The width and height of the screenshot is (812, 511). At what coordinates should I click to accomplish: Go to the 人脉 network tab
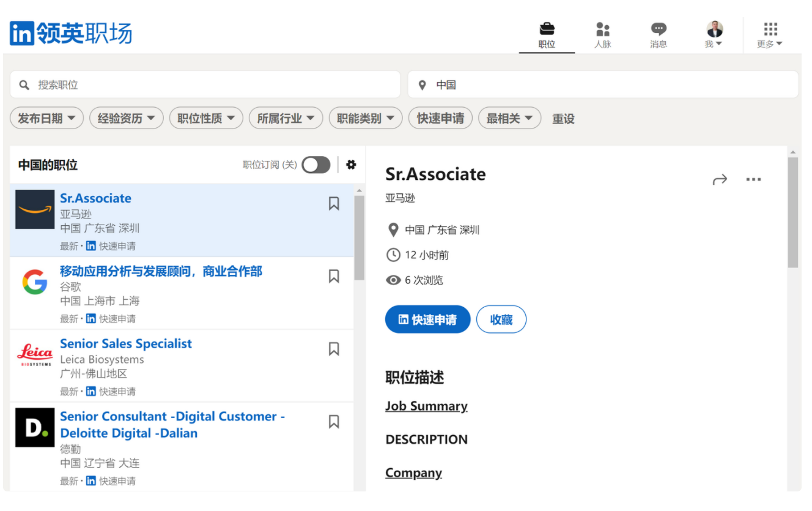coord(603,35)
